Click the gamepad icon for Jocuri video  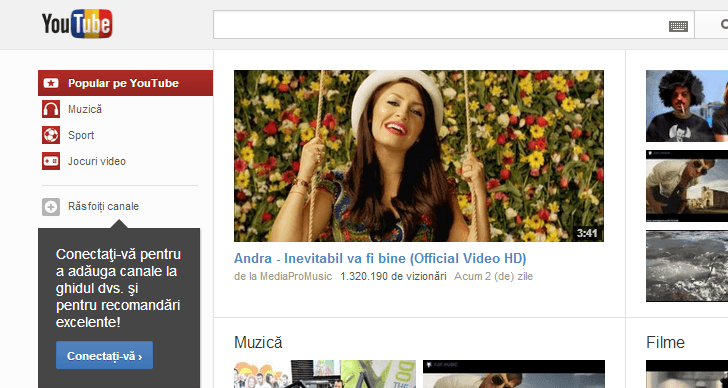(x=51, y=162)
